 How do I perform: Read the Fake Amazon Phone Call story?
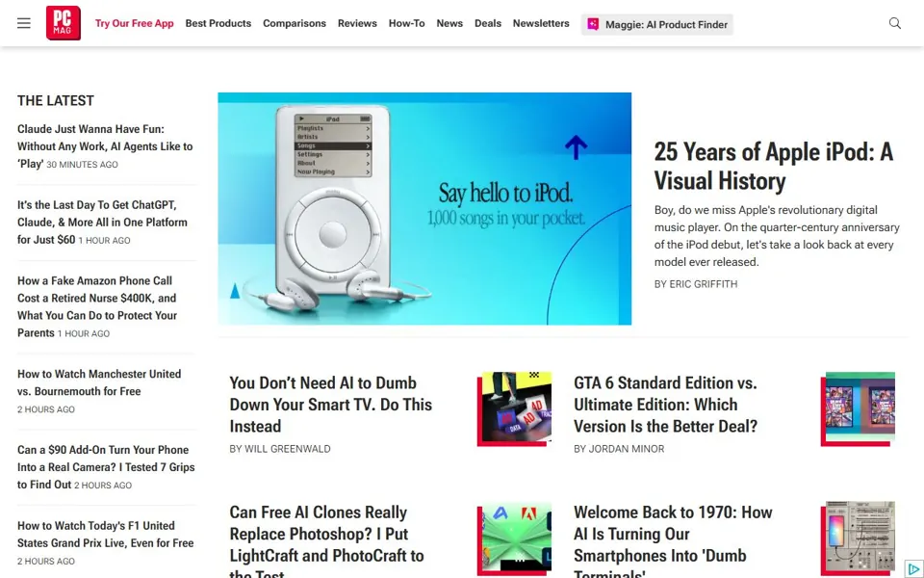click(x=97, y=306)
